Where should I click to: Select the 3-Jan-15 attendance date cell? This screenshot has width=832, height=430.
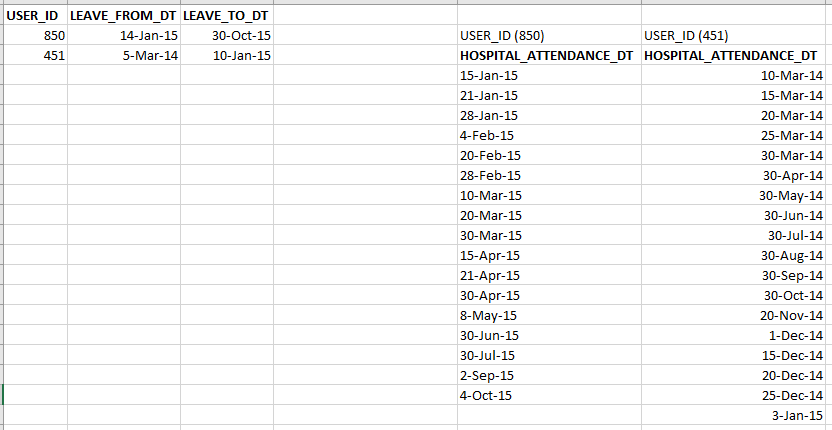tap(735, 415)
